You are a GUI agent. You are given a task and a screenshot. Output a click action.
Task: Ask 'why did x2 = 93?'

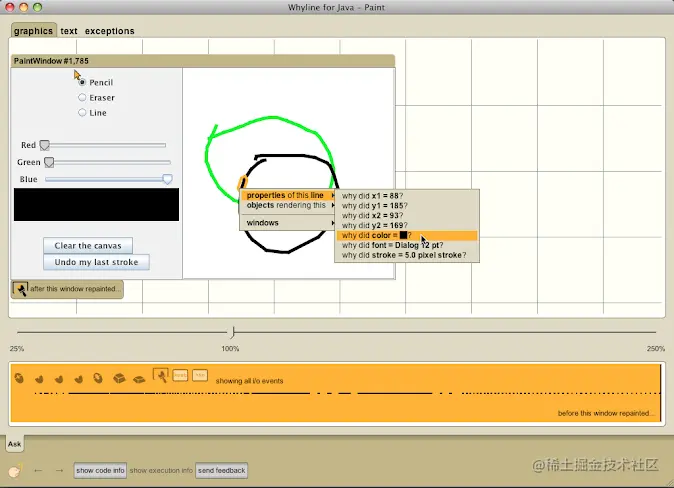pos(407,215)
